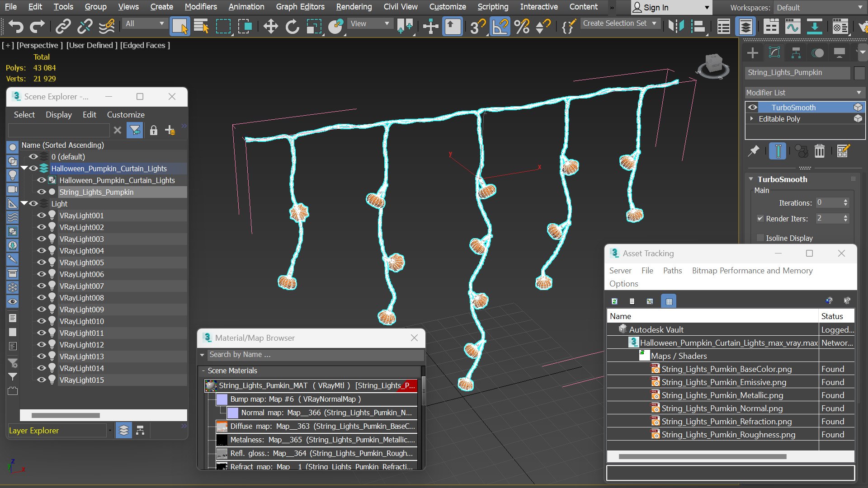Pin the modifier stack
This screenshot has height=488, width=868.
(753, 151)
